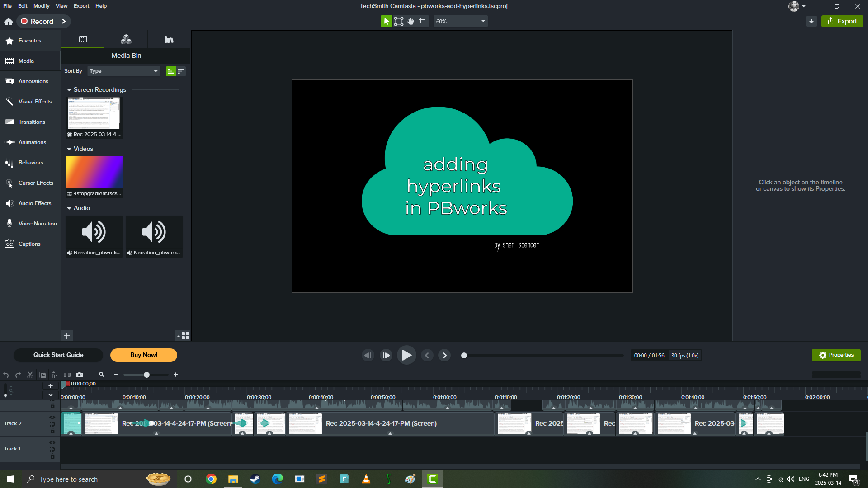Open the Voice Narration panel
868x488 pixels.
click(x=30, y=224)
